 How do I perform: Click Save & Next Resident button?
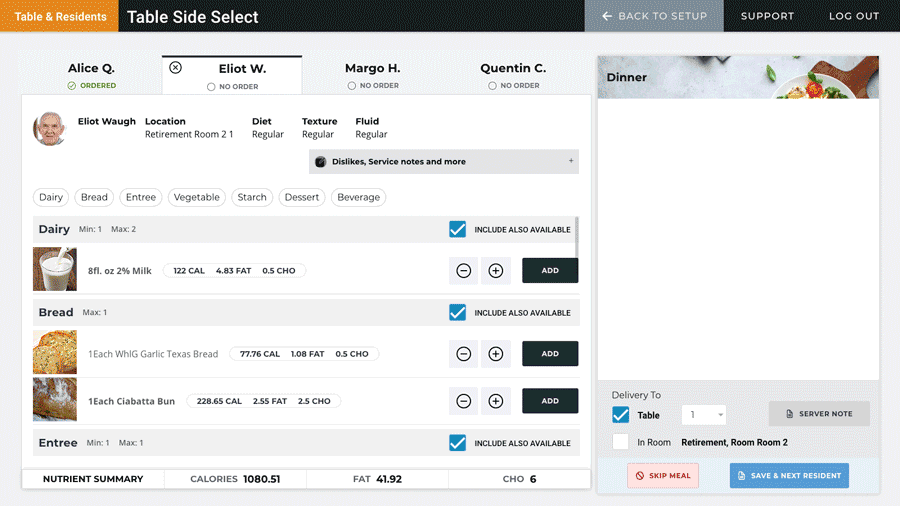pos(789,475)
